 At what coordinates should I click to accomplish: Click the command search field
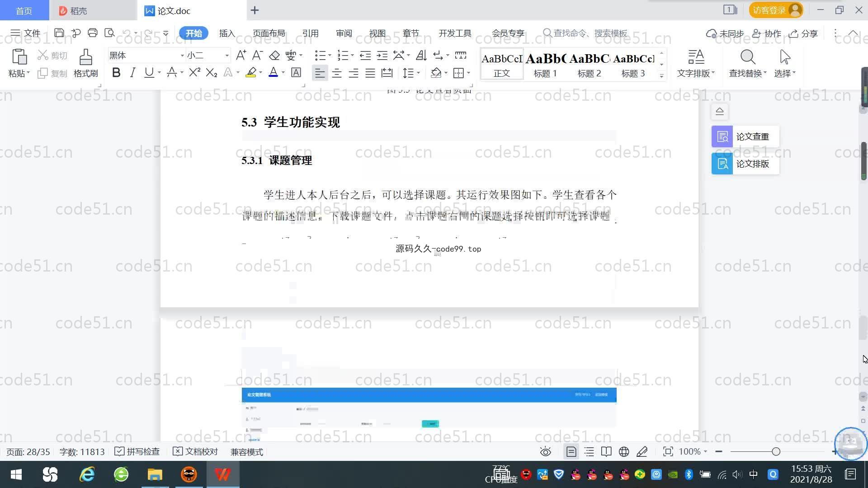point(585,33)
